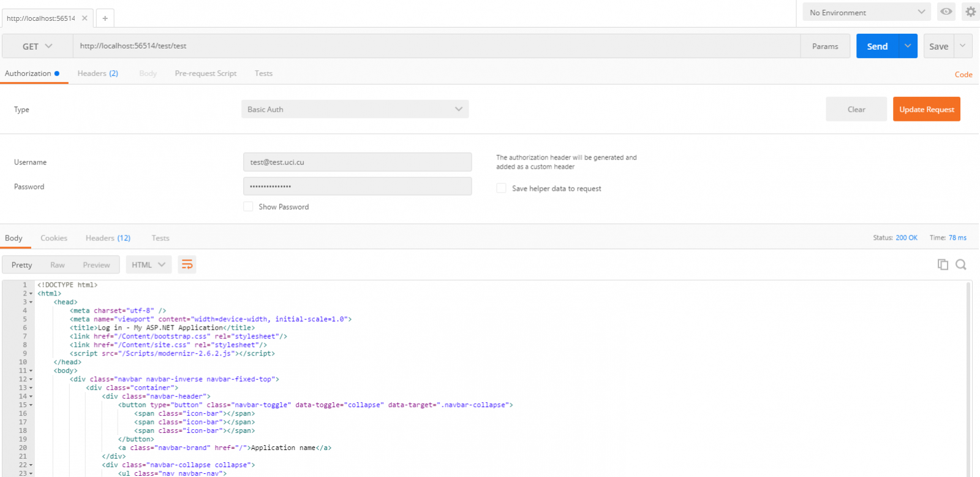The height and width of the screenshot is (477, 980).
Task: Click the orange Update Request button
Action: 927,109
